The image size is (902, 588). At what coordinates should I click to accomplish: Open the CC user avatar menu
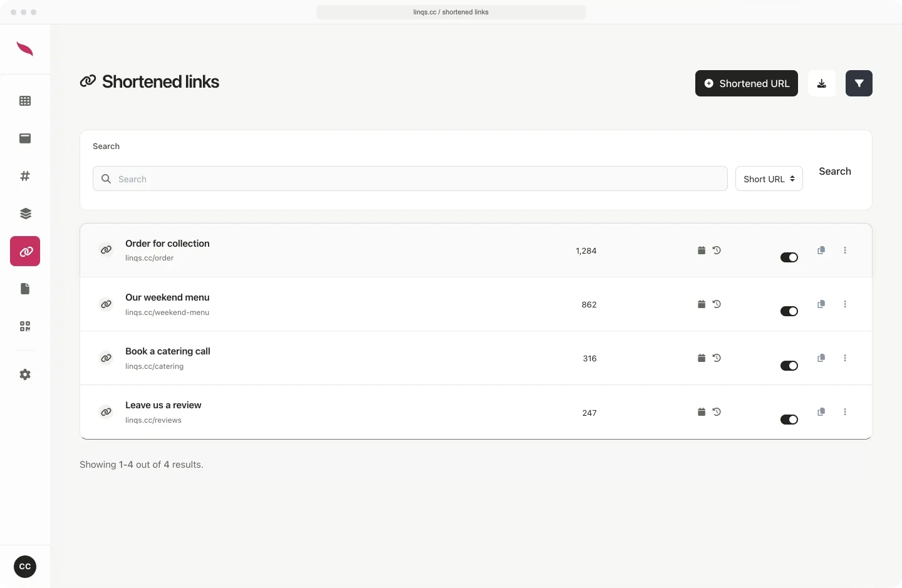pyautogui.click(x=25, y=567)
